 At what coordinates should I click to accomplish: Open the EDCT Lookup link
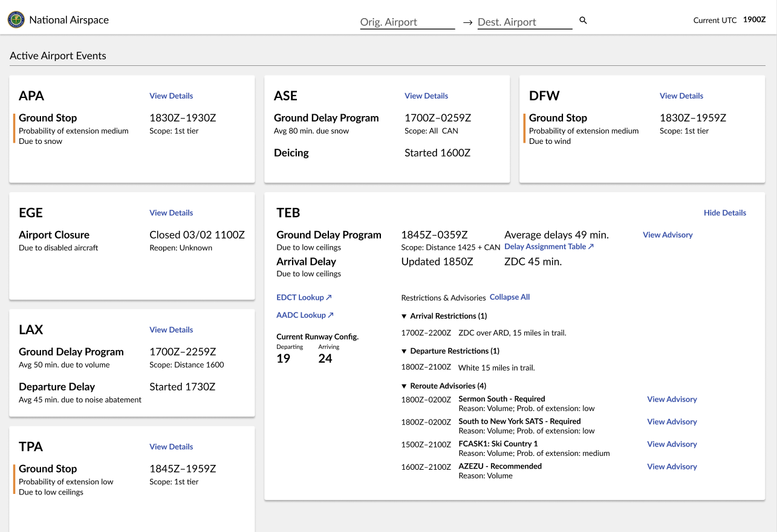304,297
